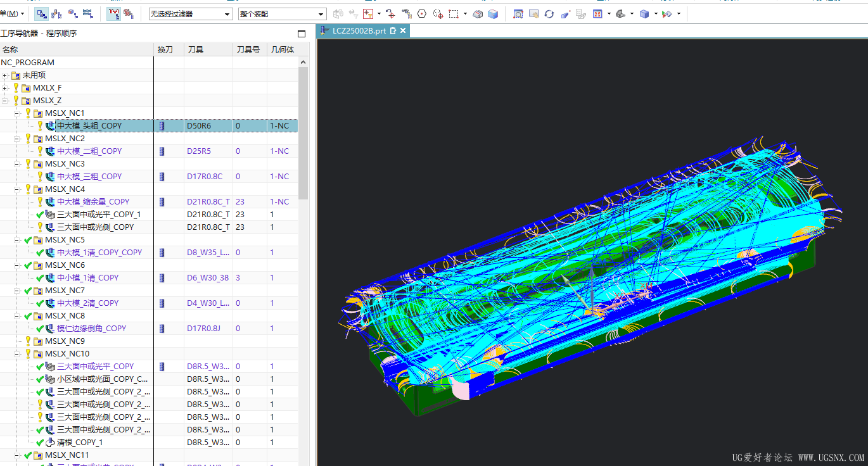Open the rectangle selection method dropdown arrow

click(465, 13)
